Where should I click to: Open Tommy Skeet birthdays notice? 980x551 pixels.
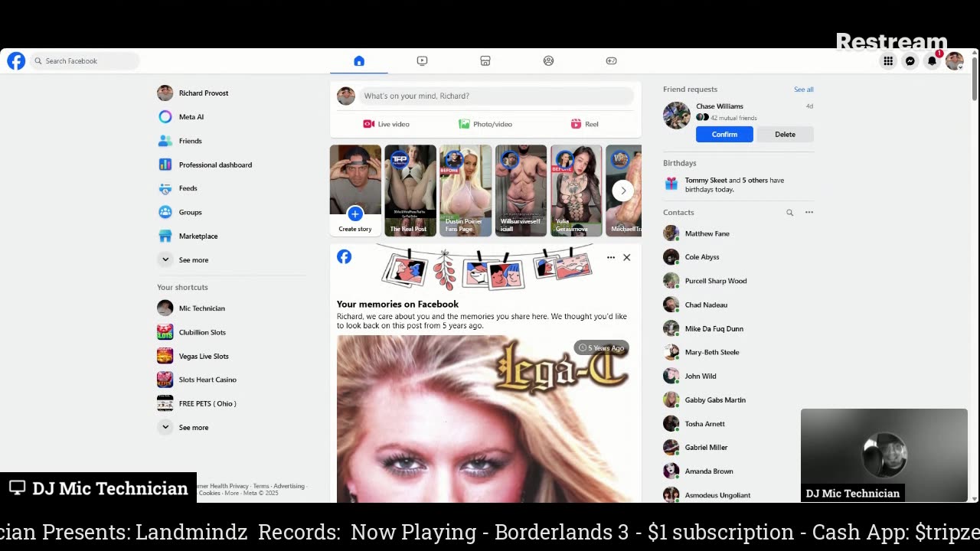(x=739, y=185)
